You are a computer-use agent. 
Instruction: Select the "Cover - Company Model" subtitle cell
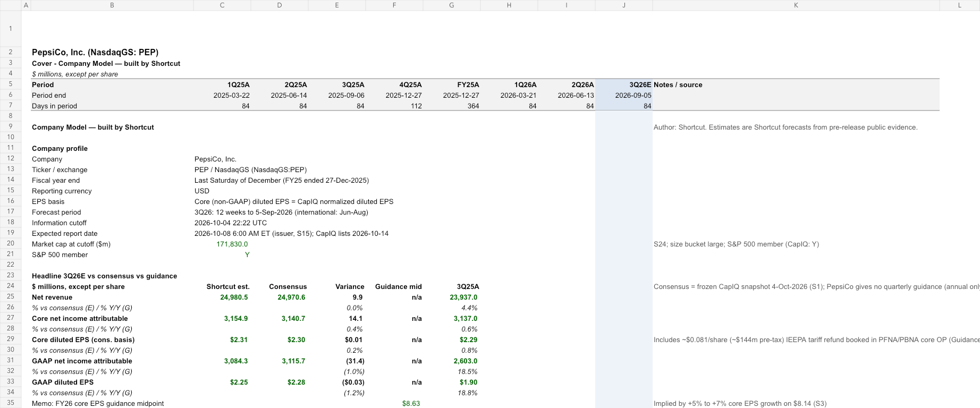106,63
